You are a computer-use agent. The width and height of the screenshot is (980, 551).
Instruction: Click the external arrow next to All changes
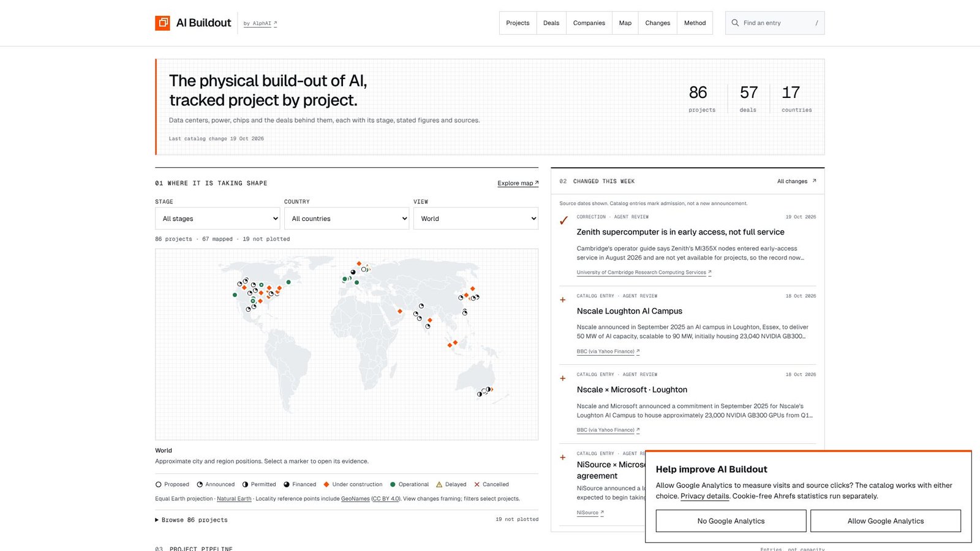point(814,181)
